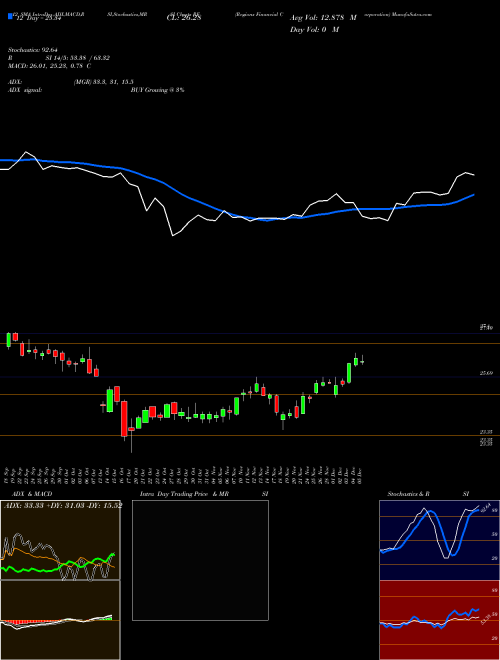Click the 'Stochastics: 92.64' reading
The width and height of the screenshot is (500, 660).
coord(32,50)
